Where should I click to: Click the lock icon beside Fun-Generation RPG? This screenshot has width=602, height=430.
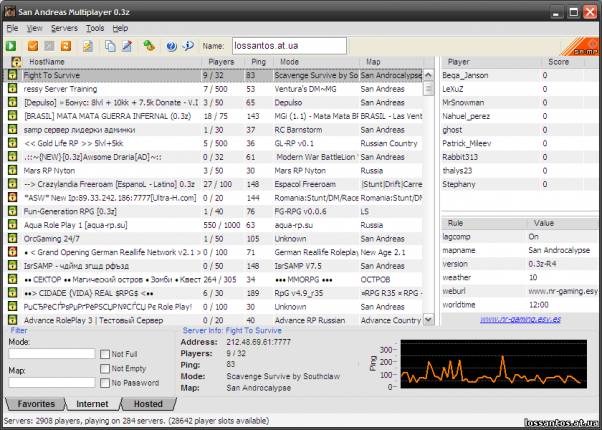pyautogui.click(x=13, y=211)
